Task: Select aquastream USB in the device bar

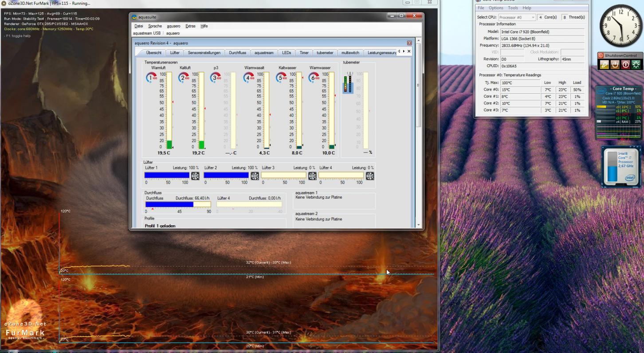Action: [147, 33]
